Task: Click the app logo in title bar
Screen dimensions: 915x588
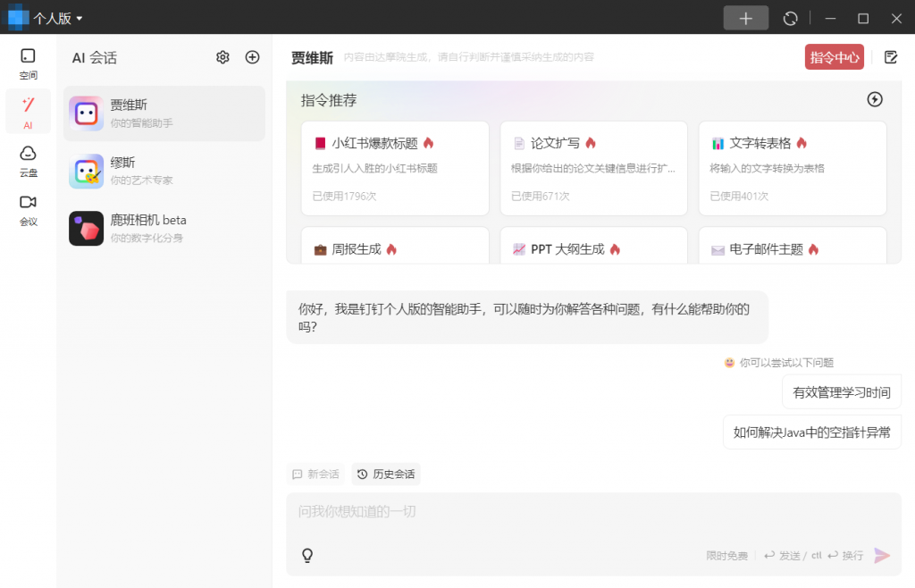Action: point(18,18)
